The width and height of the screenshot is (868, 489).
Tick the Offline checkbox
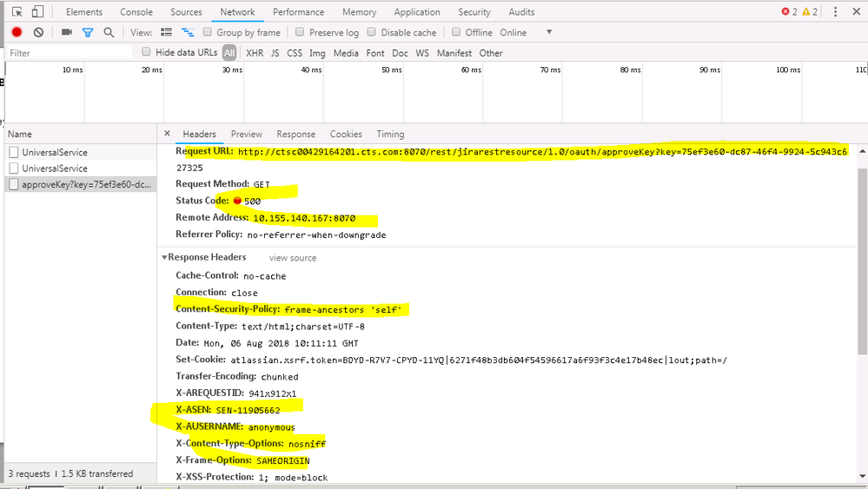pos(456,32)
